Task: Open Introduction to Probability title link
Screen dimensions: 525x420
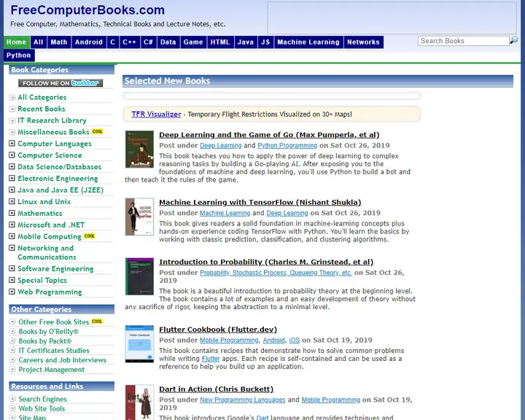Action: tap(266, 262)
